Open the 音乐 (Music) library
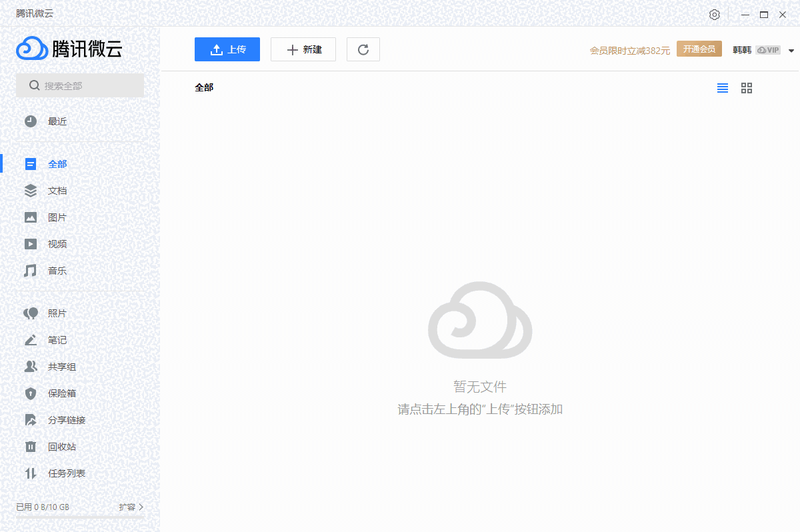 57,270
